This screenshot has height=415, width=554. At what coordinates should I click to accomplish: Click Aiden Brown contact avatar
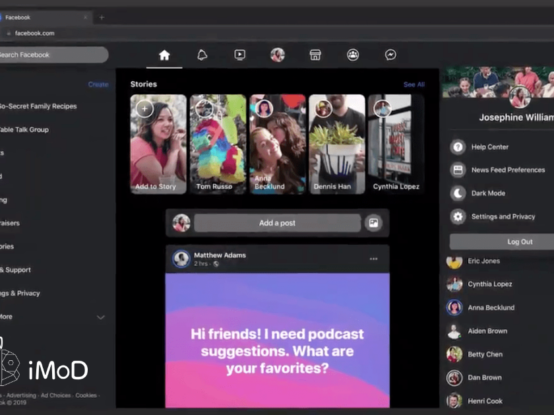[454, 331]
